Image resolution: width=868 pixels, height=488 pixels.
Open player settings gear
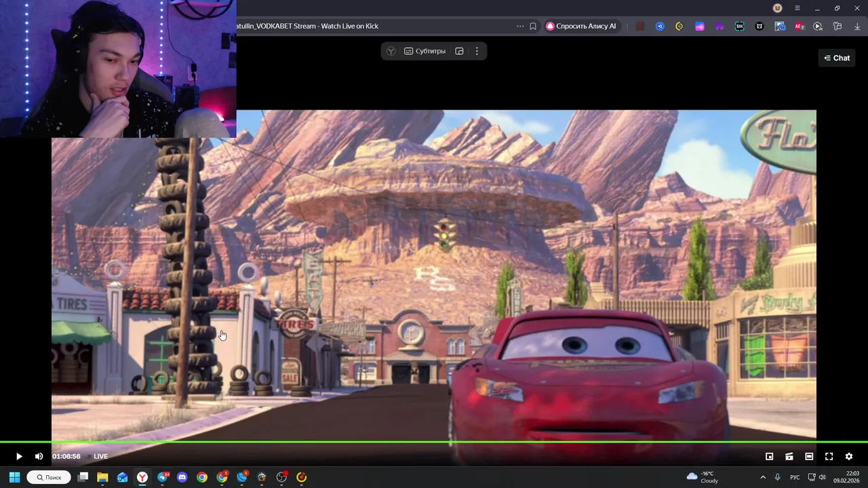point(849,457)
